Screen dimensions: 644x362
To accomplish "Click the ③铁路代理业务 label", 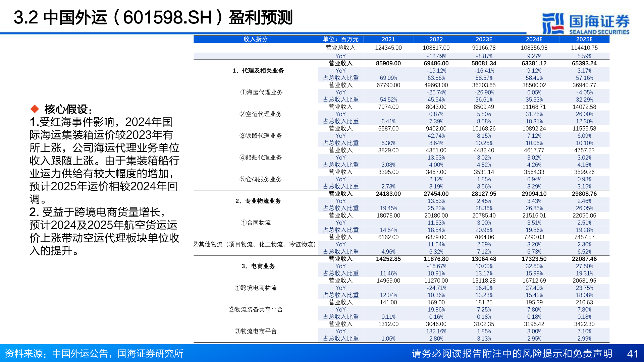I will [x=261, y=136].
